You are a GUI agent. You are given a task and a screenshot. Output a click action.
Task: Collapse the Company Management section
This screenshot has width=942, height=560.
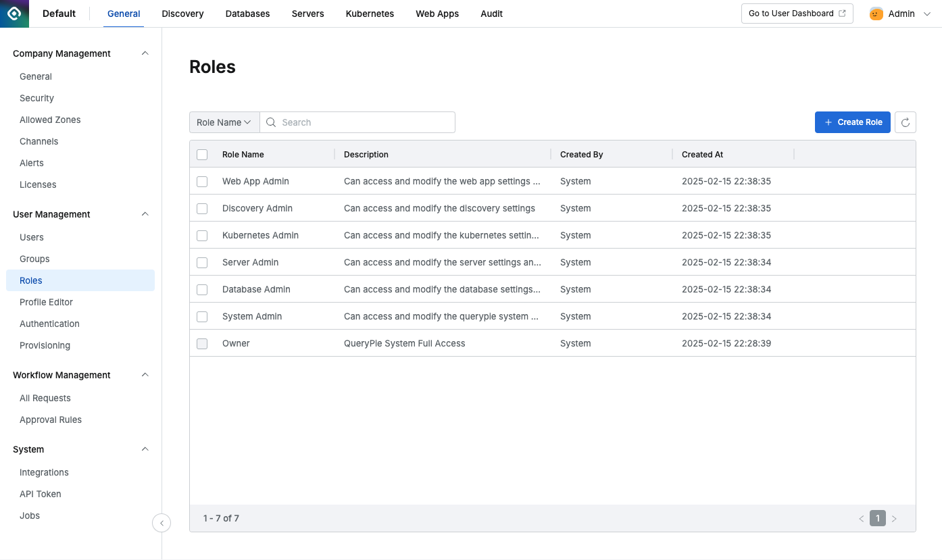point(145,53)
